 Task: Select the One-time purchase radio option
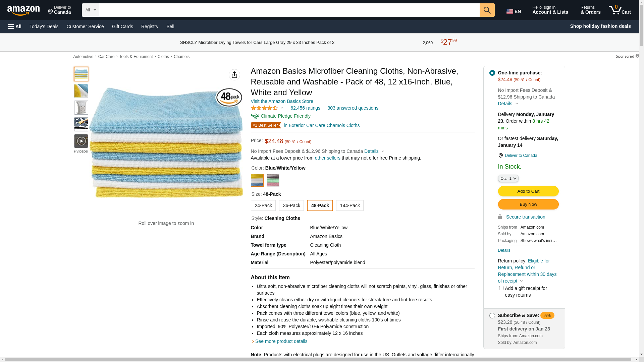pos(492,73)
